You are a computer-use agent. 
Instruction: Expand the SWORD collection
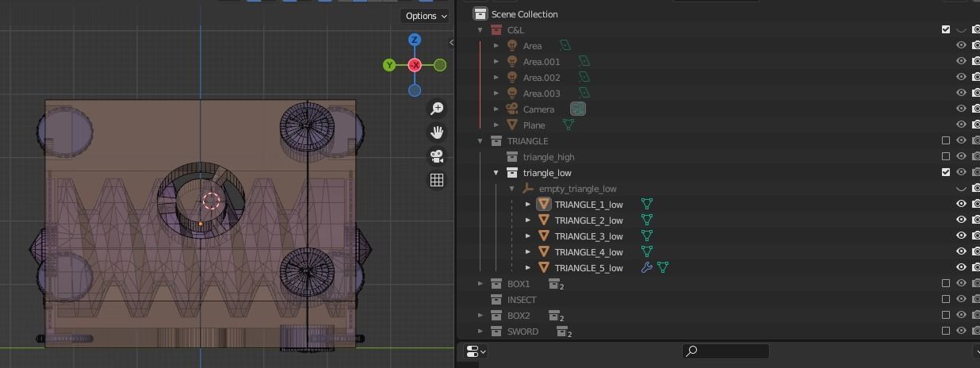click(x=480, y=331)
